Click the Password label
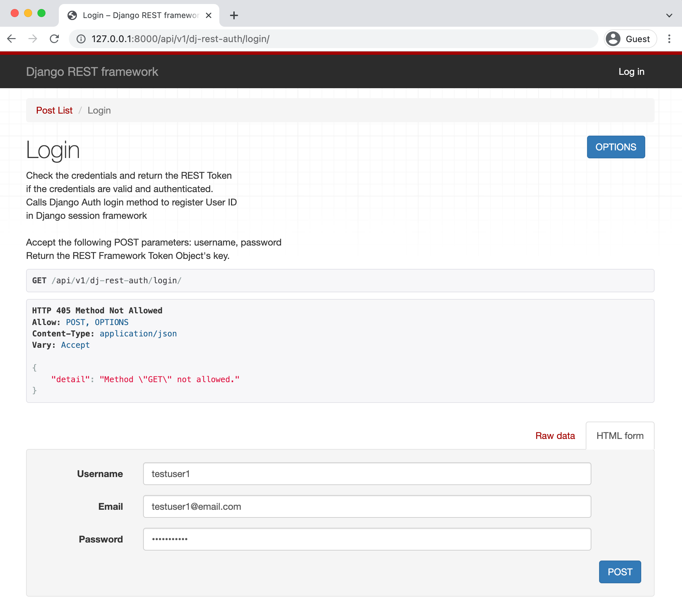This screenshot has width=682, height=616. point(101,539)
